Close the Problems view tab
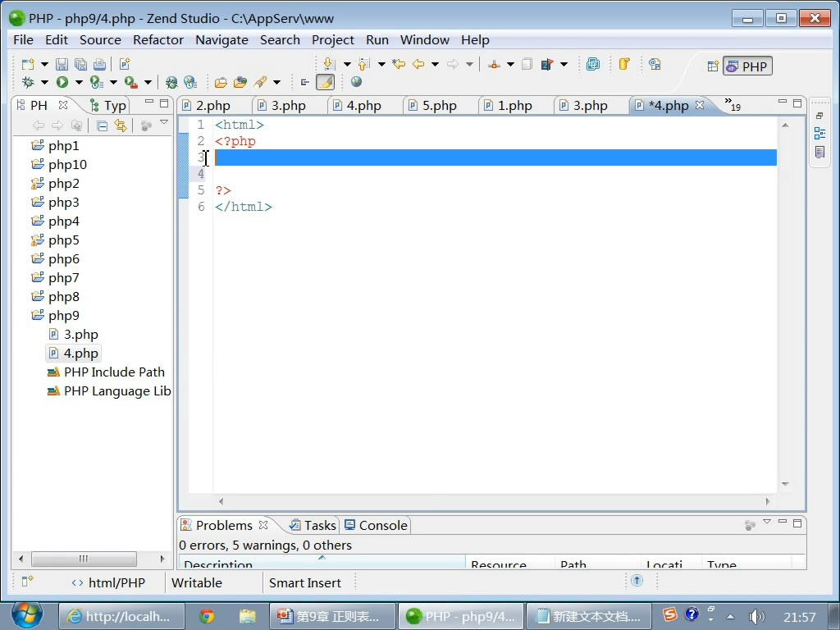840x630 pixels. 263,525
